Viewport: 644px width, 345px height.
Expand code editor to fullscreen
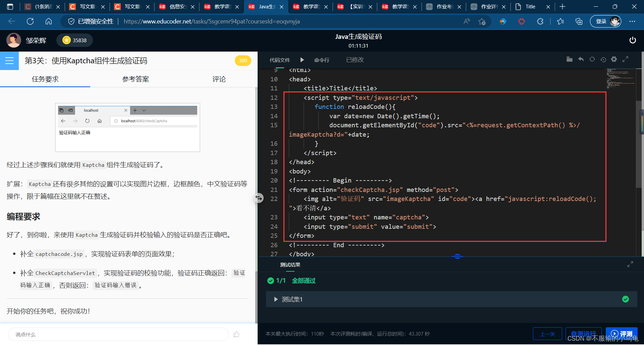point(625,59)
